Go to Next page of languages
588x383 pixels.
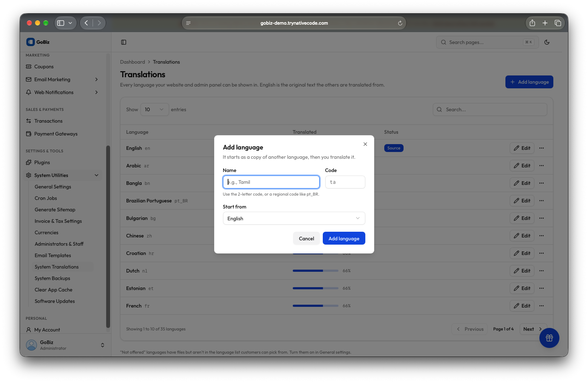pos(533,329)
